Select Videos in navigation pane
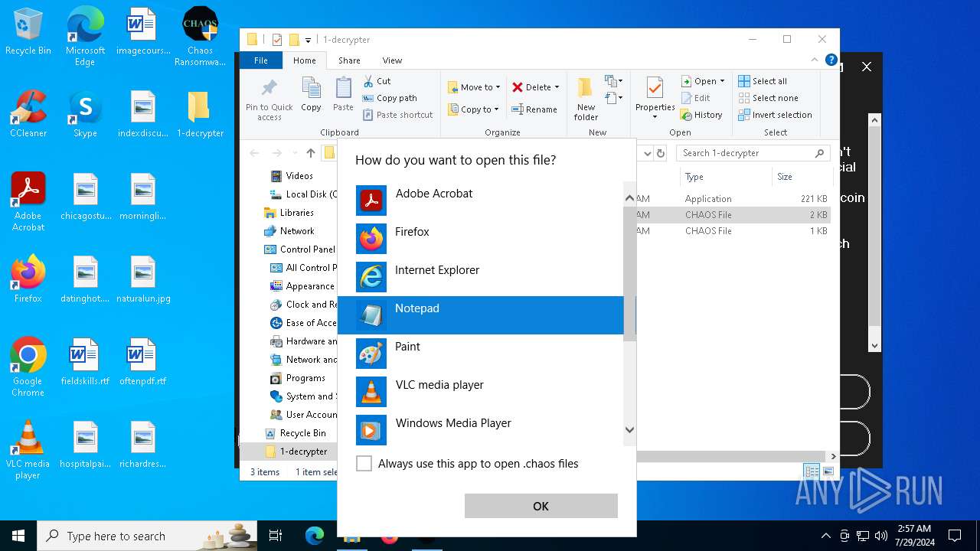The width and height of the screenshot is (980, 551). [299, 176]
